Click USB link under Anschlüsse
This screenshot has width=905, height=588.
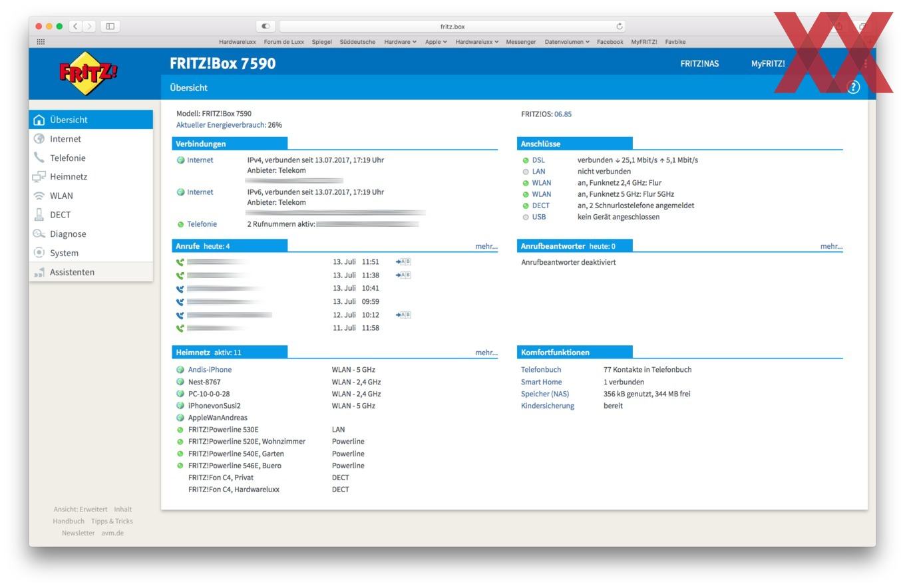(x=539, y=217)
